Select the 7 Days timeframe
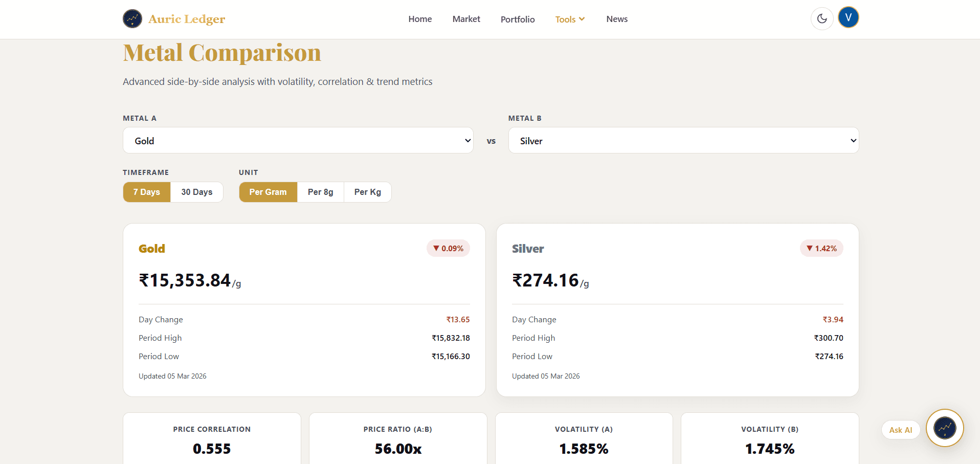 tap(146, 192)
